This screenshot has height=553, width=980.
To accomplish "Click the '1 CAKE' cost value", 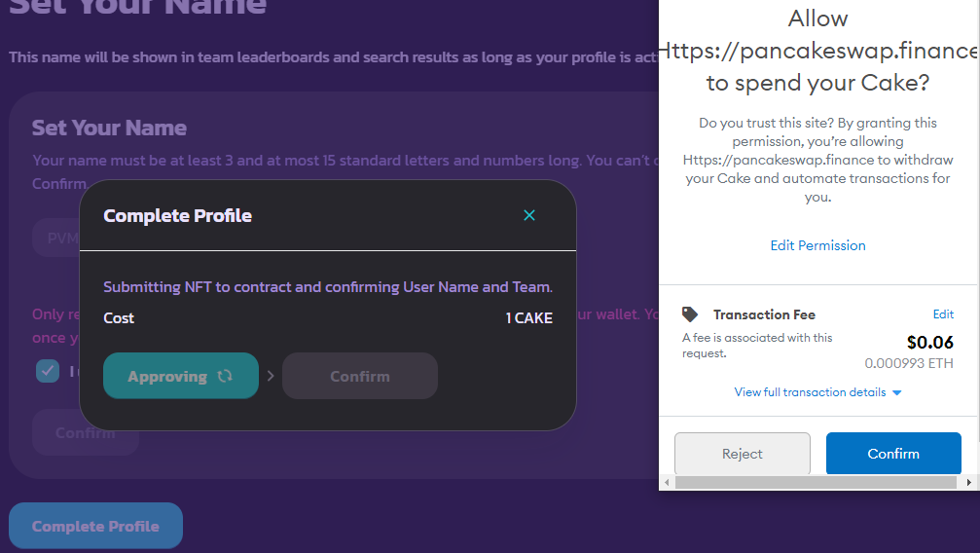I will (x=528, y=317).
